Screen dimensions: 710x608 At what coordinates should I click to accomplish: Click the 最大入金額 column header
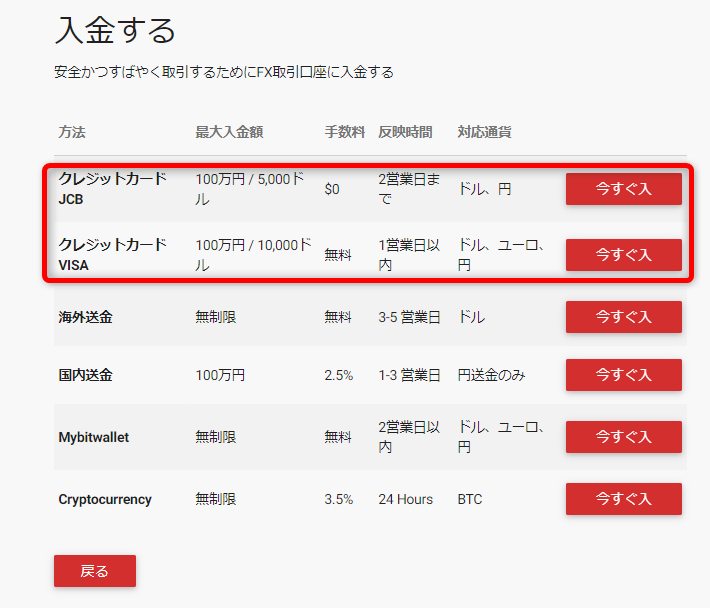pos(229,133)
